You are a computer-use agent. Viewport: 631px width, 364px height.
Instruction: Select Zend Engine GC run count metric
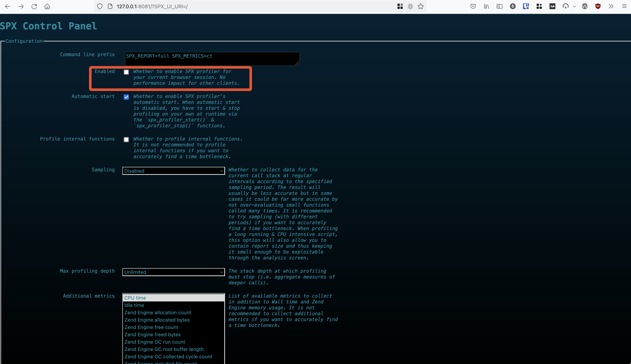click(x=174, y=342)
